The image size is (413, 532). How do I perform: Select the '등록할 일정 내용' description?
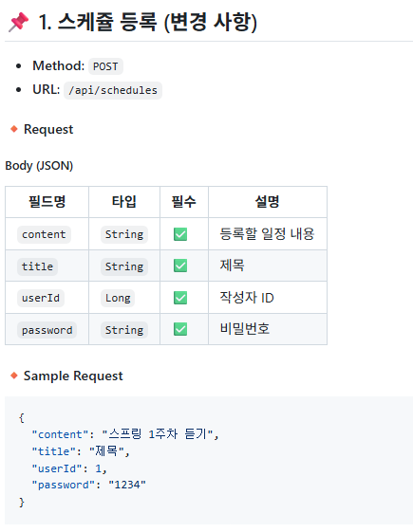coord(267,234)
